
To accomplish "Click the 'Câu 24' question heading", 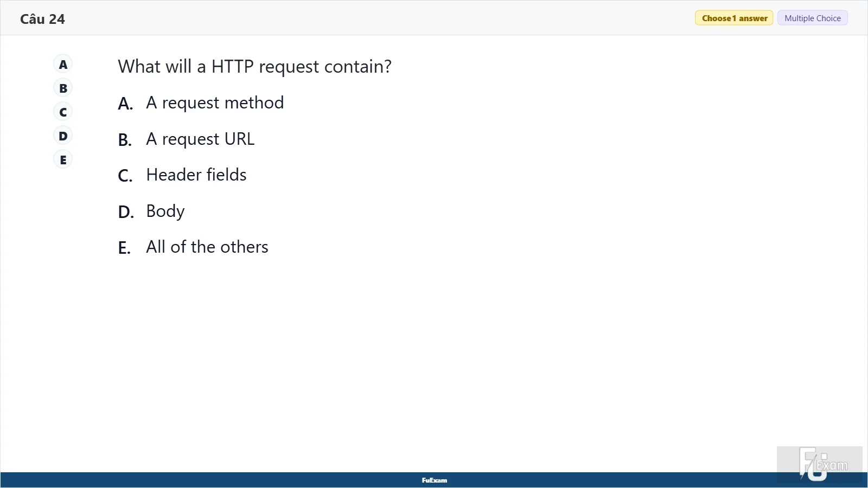I will 42,19.
